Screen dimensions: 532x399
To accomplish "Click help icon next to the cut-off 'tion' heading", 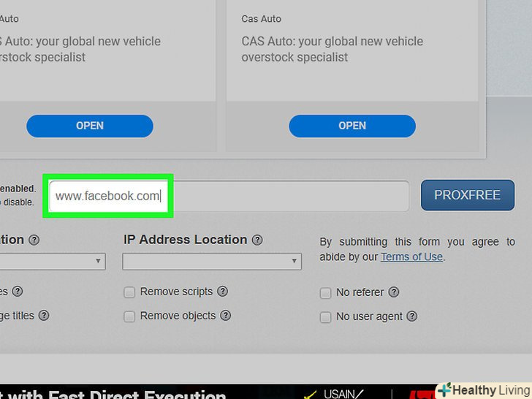I will click(x=34, y=240).
